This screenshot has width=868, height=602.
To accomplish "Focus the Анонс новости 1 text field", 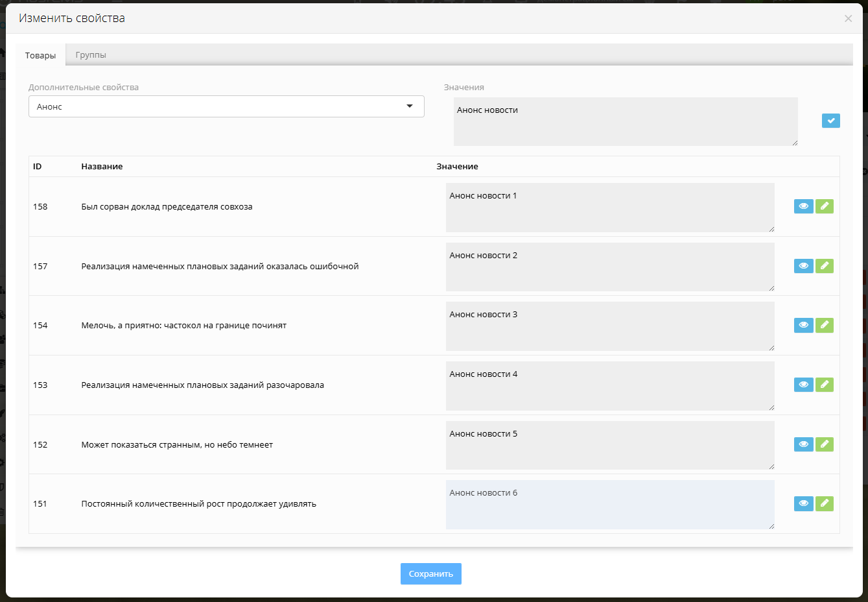I will (609, 208).
